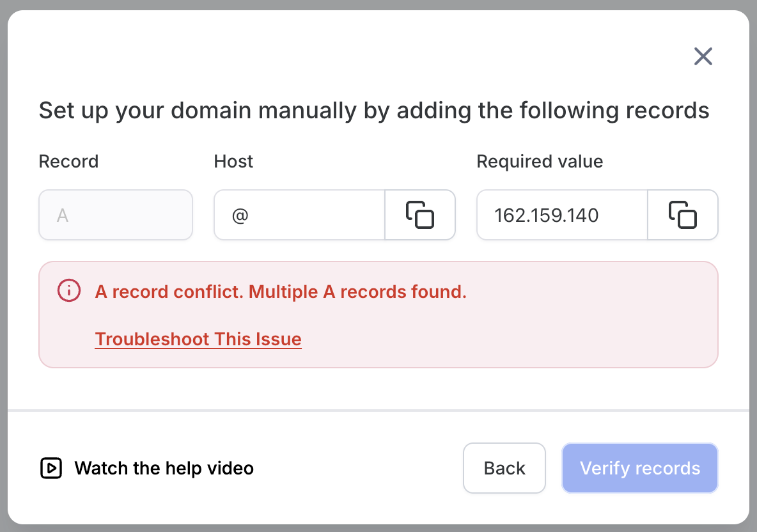This screenshot has width=757, height=532.
Task: Click the Required value field 162.159.140
Action: click(562, 215)
